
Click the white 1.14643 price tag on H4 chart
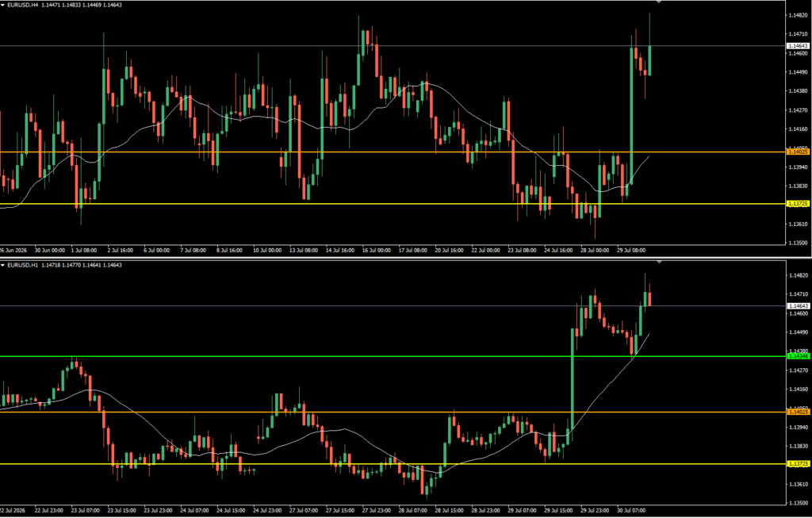[798, 46]
